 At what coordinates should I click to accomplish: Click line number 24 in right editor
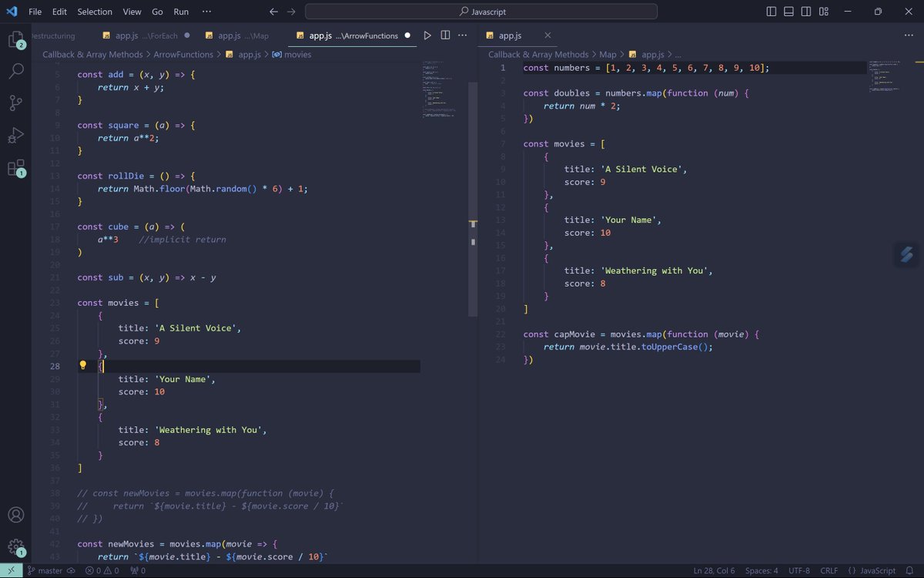click(500, 360)
